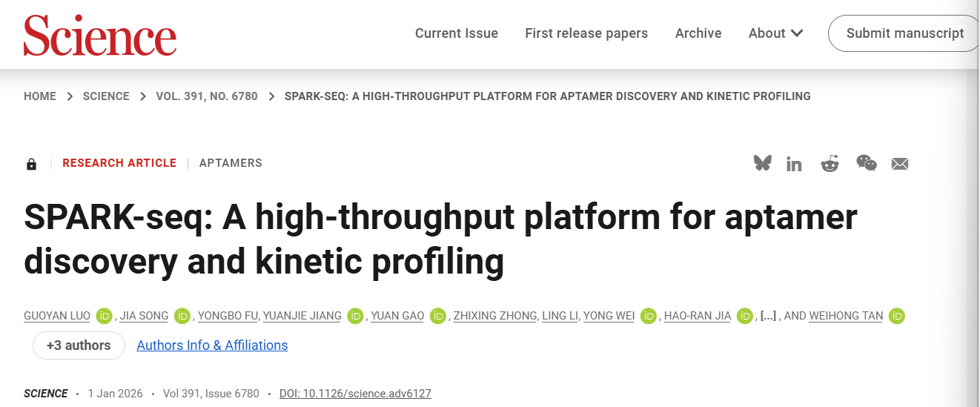980x407 pixels.
Task: Open the Archive menu item
Action: (698, 33)
